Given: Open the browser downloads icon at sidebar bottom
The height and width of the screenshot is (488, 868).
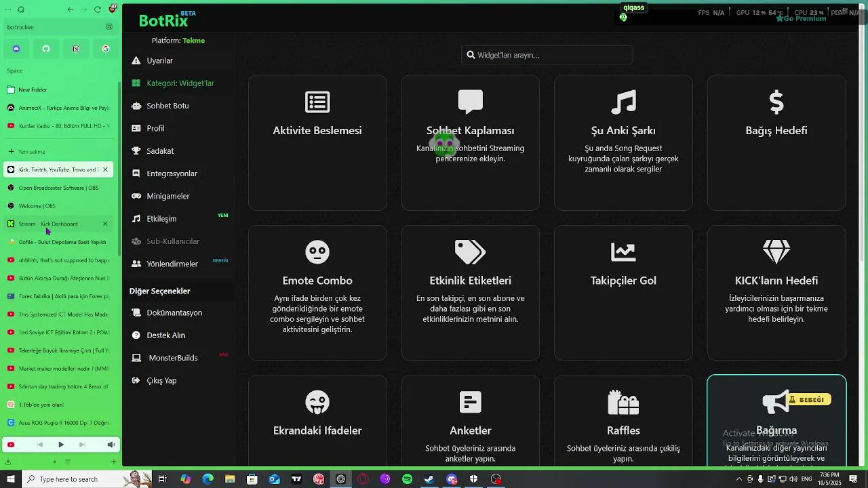Looking at the screenshot, I should [x=8, y=462].
